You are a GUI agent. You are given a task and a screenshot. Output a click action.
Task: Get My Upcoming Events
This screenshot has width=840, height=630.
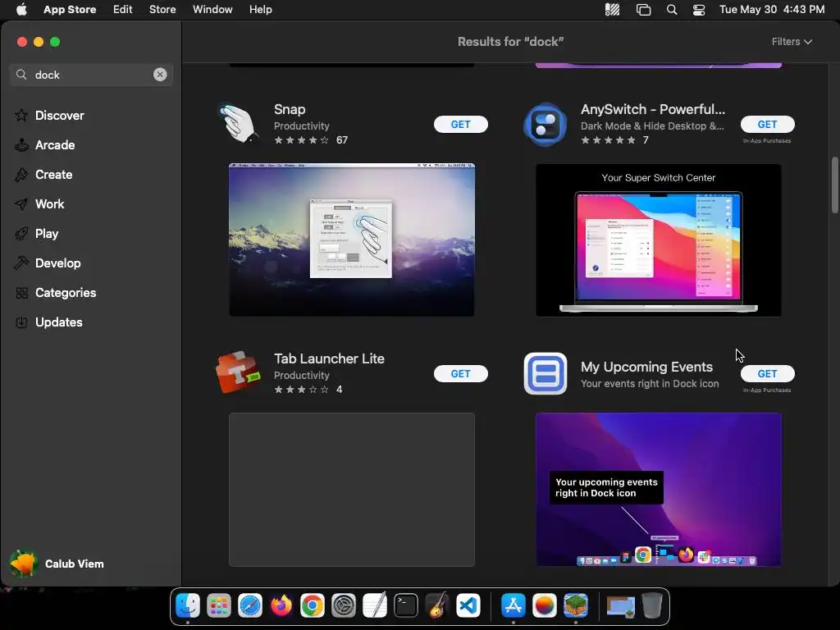point(767,373)
